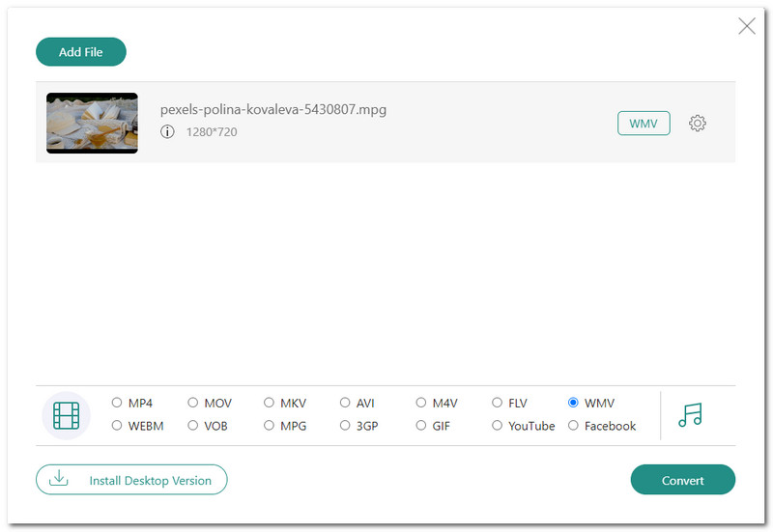This screenshot has width=773, height=532.
Task: Click the WMV output format badge
Action: click(x=644, y=124)
